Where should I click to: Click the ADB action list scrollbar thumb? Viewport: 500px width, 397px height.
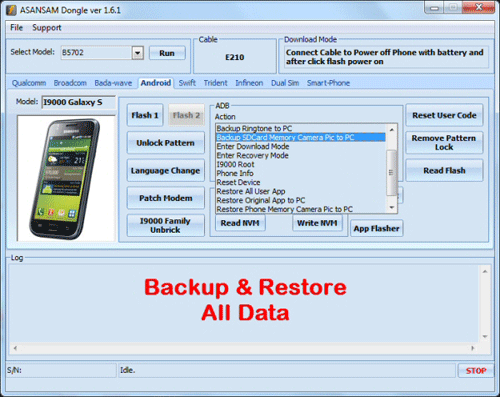pos(391,173)
